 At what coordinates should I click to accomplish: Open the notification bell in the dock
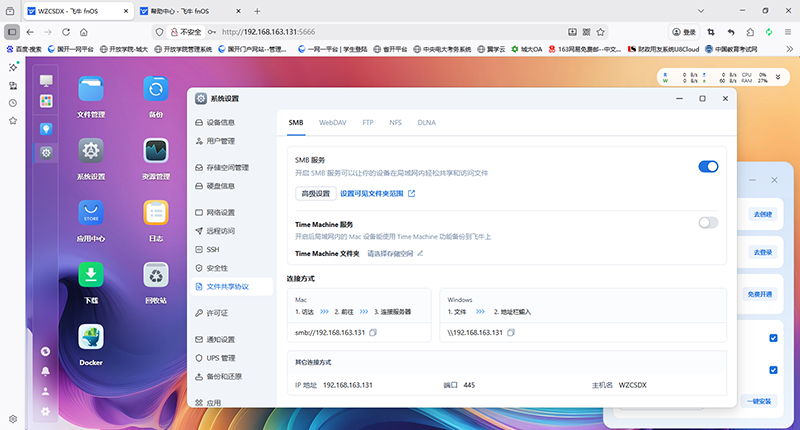point(45,371)
